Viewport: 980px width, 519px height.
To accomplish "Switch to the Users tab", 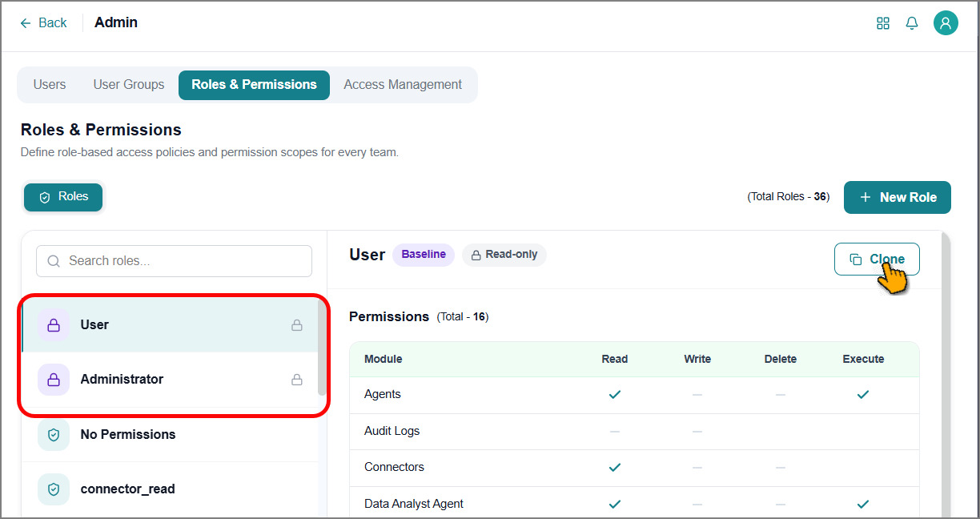I will tap(50, 85).
